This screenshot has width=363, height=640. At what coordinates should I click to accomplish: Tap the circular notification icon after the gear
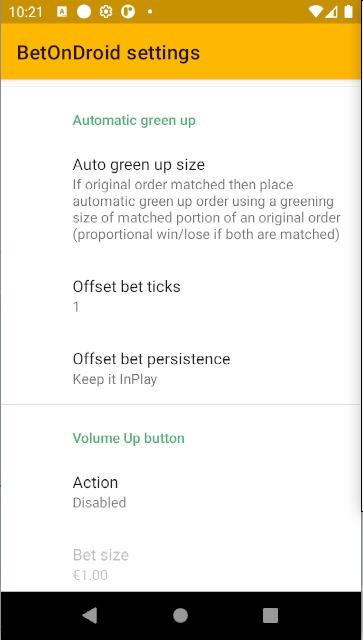pyautogui.click(x=128, y=12)
